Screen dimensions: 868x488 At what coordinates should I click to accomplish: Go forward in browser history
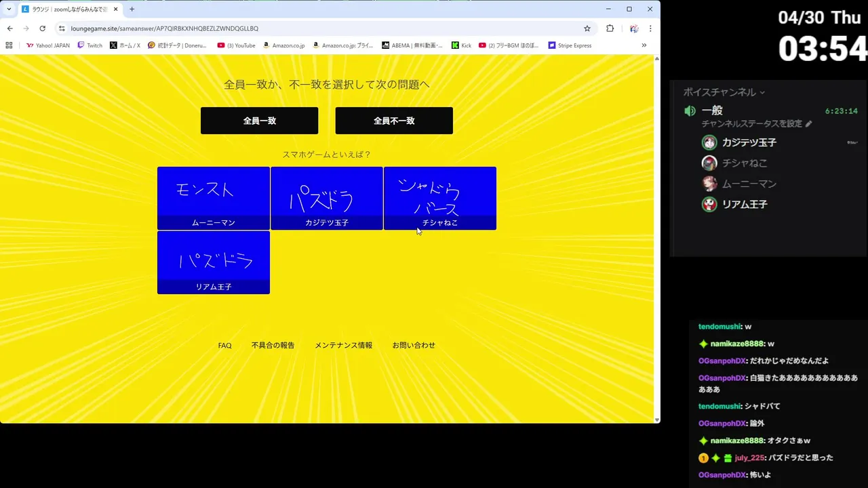coord(26,28)
